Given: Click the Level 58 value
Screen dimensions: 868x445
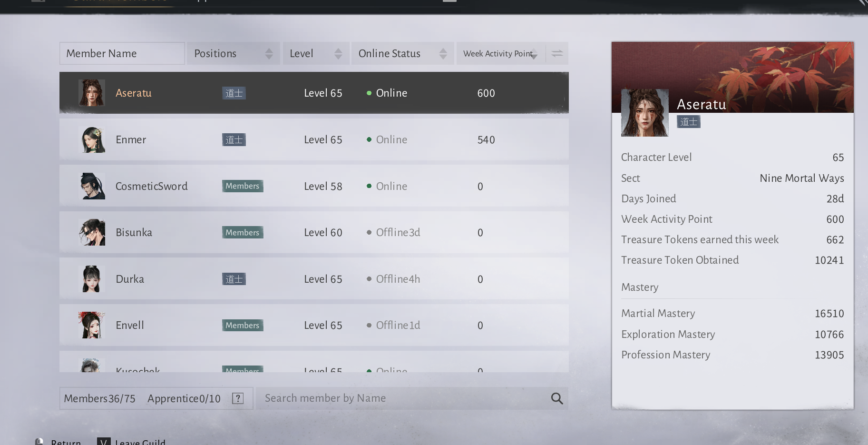Looking at the screenshot, I should coord(323,186).
